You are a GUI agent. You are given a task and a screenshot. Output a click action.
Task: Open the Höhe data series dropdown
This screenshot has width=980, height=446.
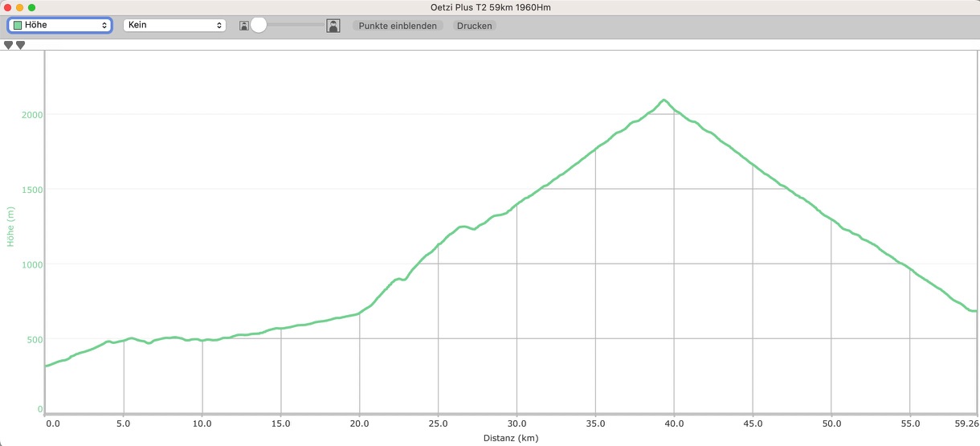tap(59, 26)
